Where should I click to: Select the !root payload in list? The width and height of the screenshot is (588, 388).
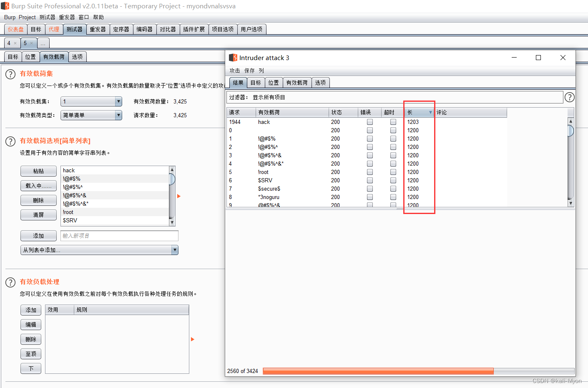point(115,212)
